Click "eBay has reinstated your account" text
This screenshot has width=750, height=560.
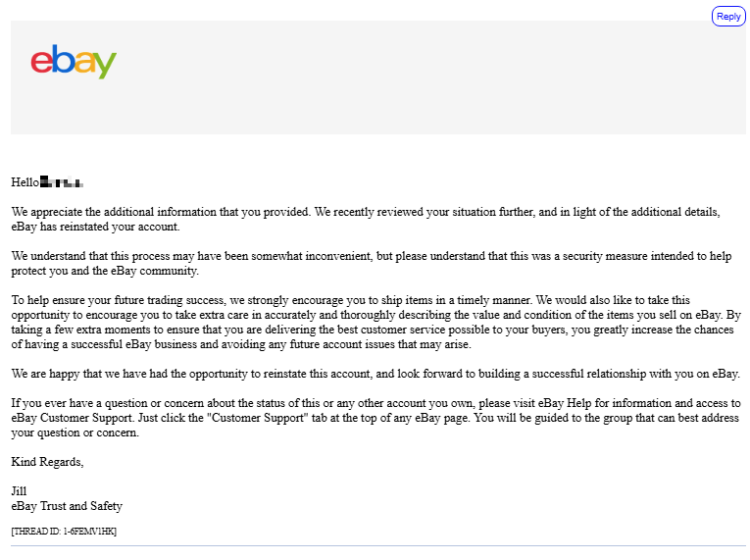(96, 227)
